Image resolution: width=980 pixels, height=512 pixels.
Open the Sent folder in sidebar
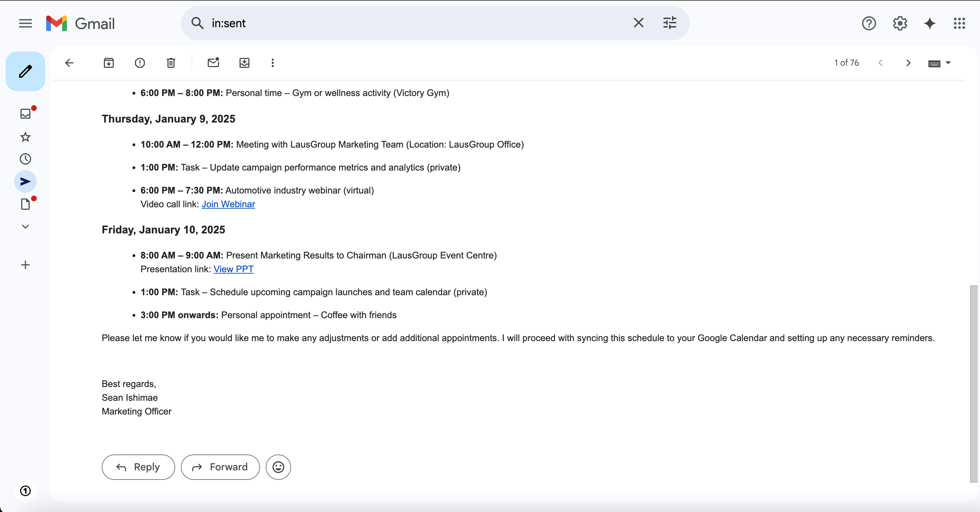(25, 181)
